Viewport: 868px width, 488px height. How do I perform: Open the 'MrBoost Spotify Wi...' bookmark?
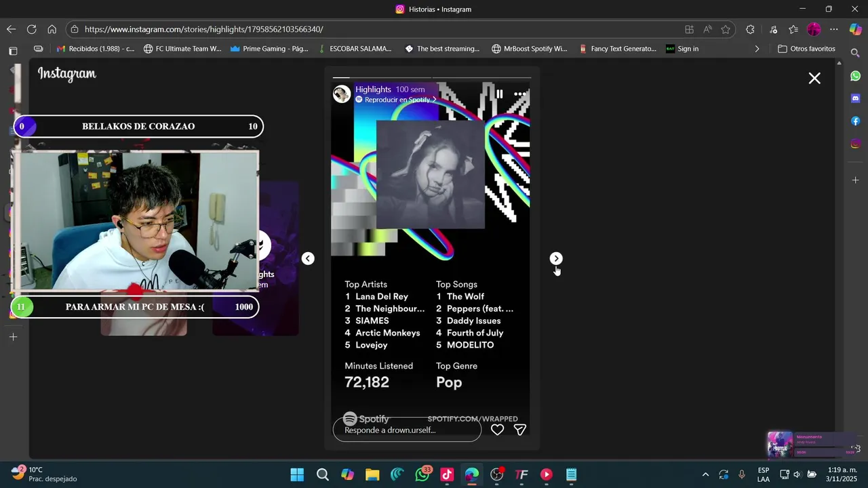click(x=530, y=49)
